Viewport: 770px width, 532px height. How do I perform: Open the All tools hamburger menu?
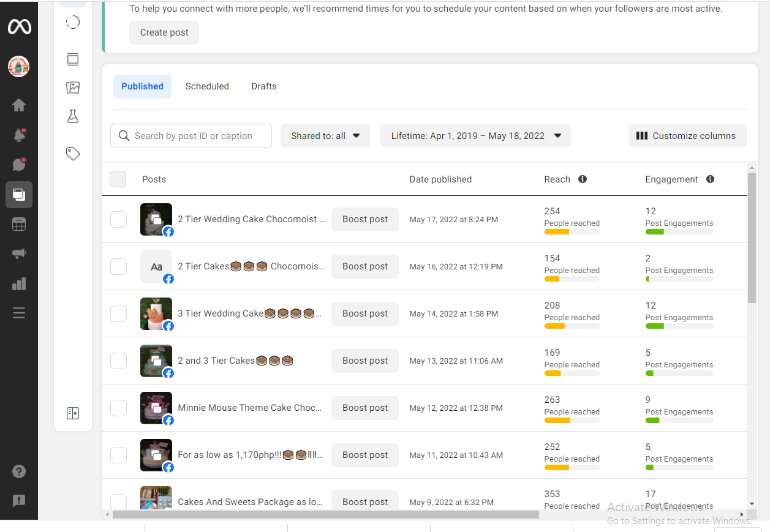[x=19, y=313]
